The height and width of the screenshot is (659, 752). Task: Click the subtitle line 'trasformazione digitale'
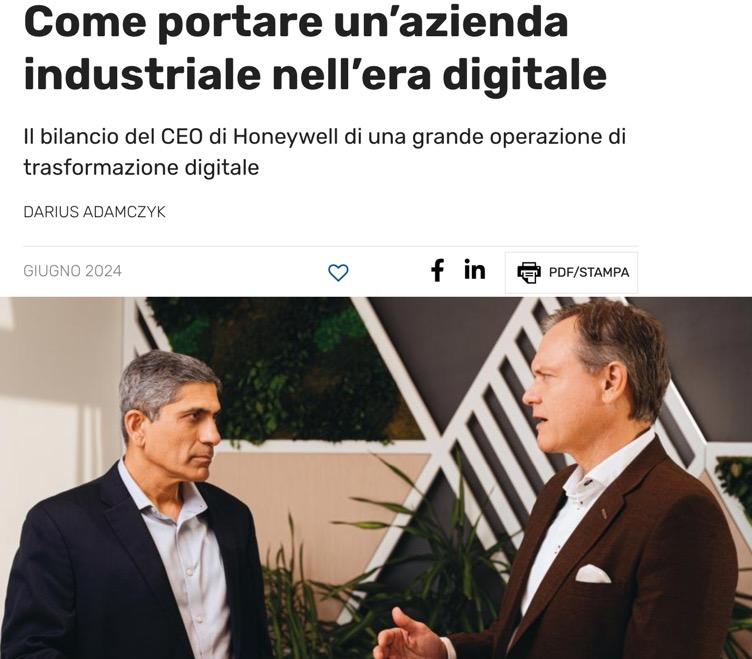pos(141,167)
